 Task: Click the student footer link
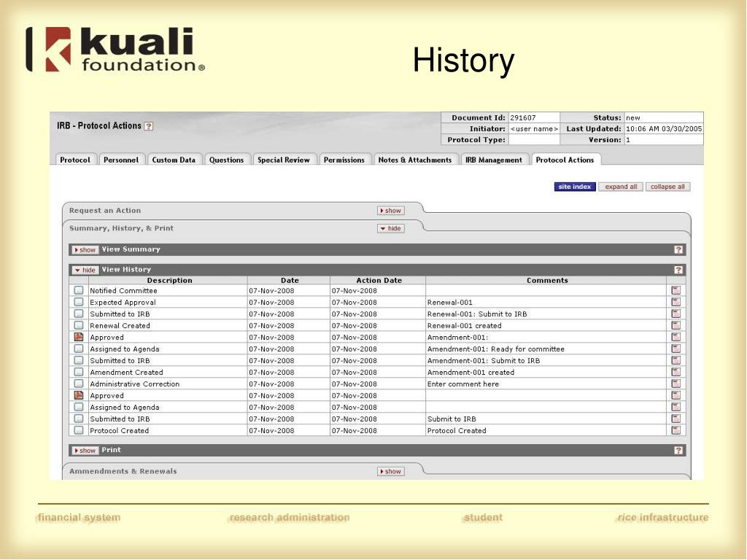click(x=483, y=518)
